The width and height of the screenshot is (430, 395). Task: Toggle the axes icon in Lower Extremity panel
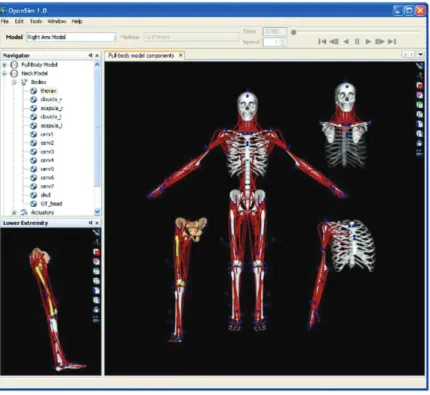[96, 242]
